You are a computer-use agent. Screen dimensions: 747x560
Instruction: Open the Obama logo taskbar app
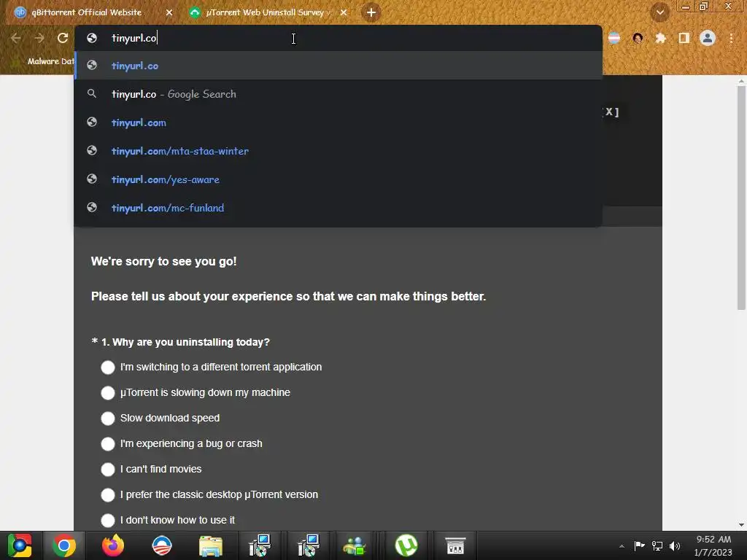[x=162, y=545]
